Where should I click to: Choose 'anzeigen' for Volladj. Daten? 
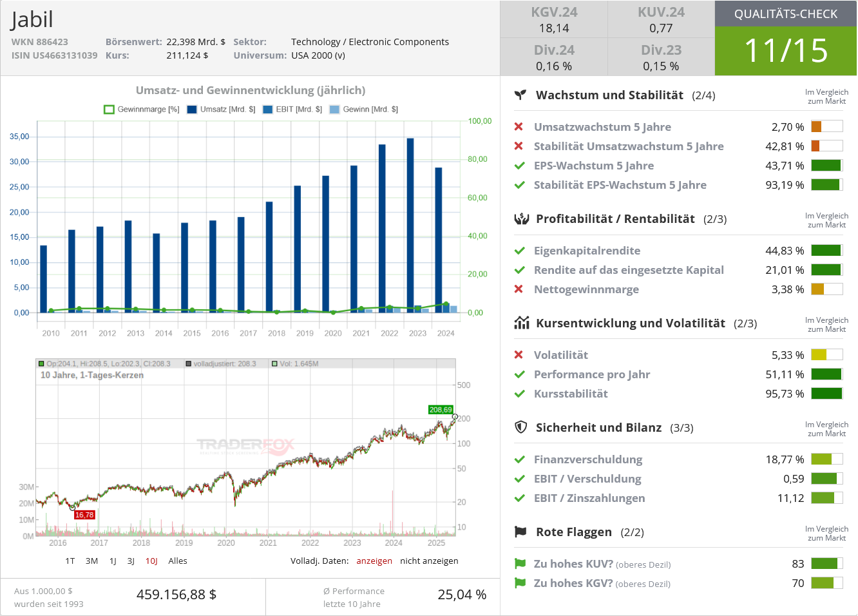click(x=374, y=561)
